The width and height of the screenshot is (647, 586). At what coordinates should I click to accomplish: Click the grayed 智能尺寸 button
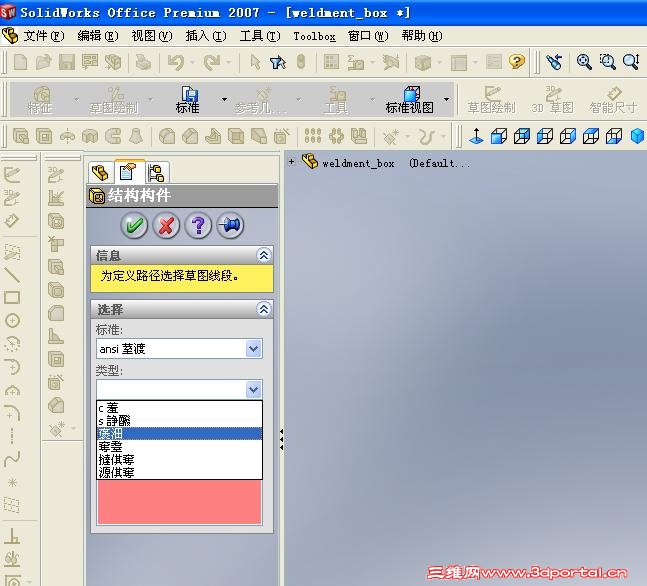pyautogui.click(x=613, y=99)
